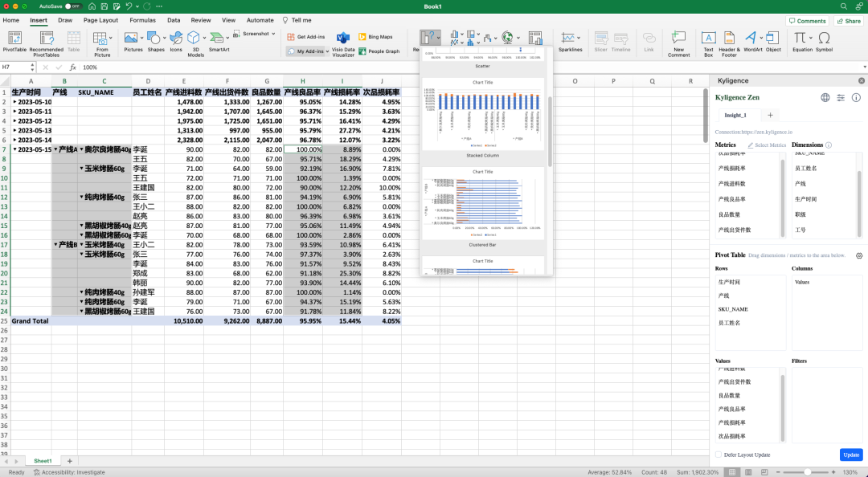Add a New Comment
This screenshot has height=477, width=868.
pyautogui.click(x=678, y=43)
